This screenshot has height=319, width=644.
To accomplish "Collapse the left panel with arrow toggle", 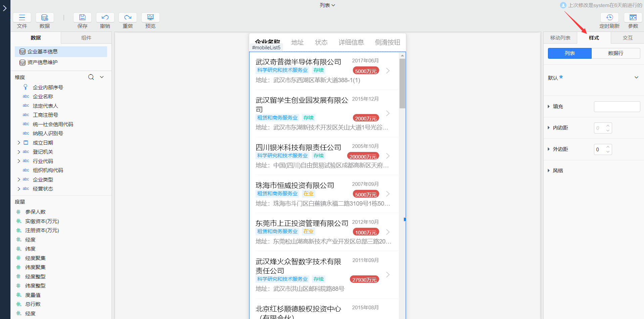I will 4,8.
